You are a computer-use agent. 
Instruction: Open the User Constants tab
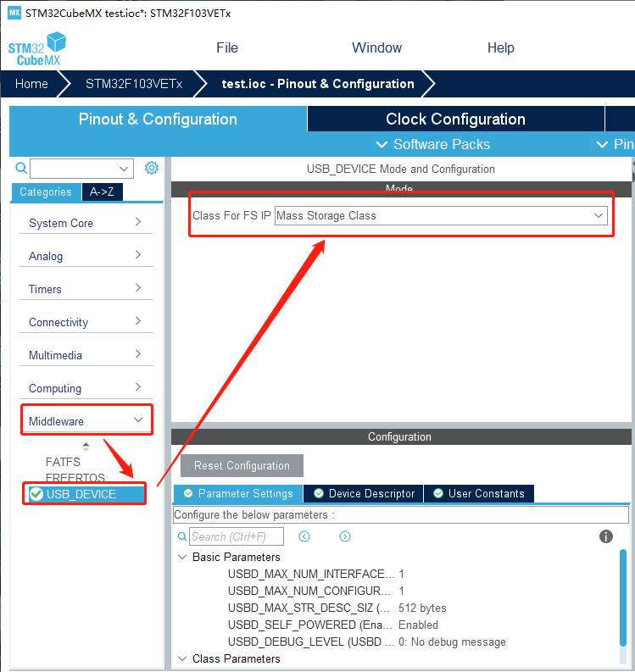[479, 493]
